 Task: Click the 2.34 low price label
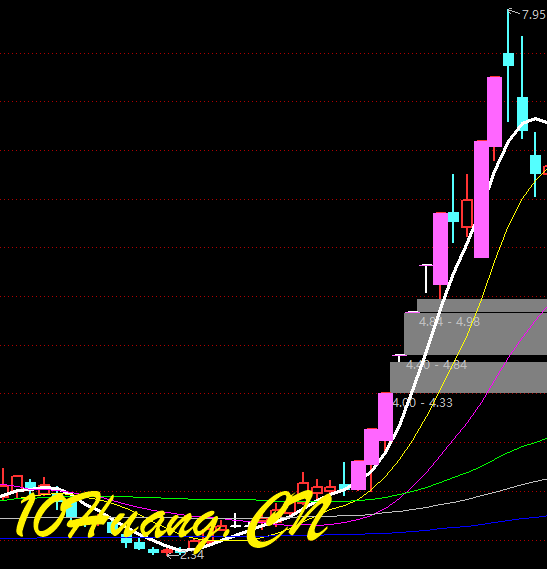coord(192,555)
